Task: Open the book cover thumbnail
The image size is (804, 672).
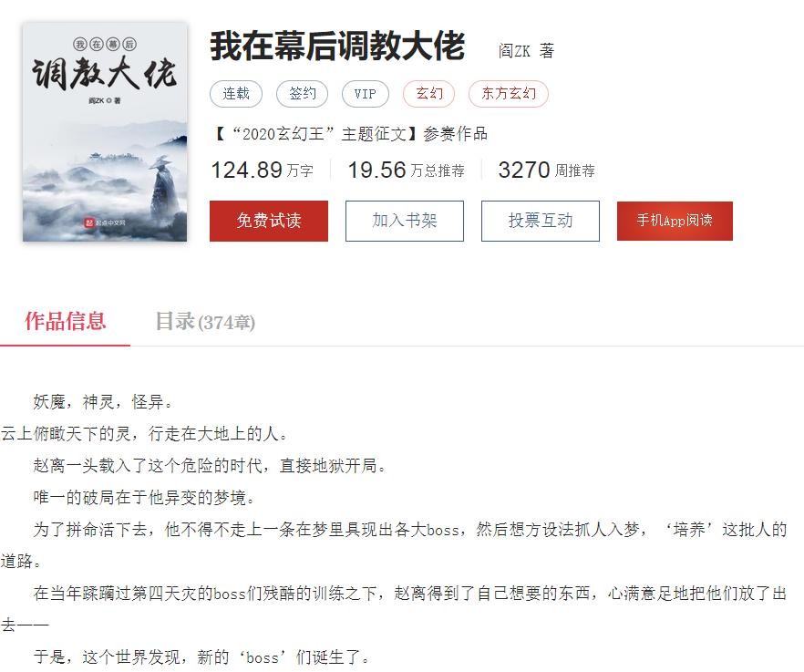Action: (105, 131)
